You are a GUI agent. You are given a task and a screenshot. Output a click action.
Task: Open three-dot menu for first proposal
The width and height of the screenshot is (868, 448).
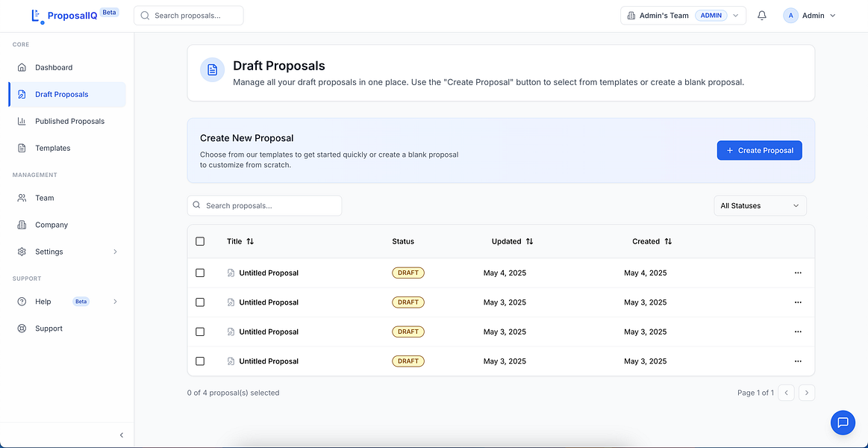798,273
